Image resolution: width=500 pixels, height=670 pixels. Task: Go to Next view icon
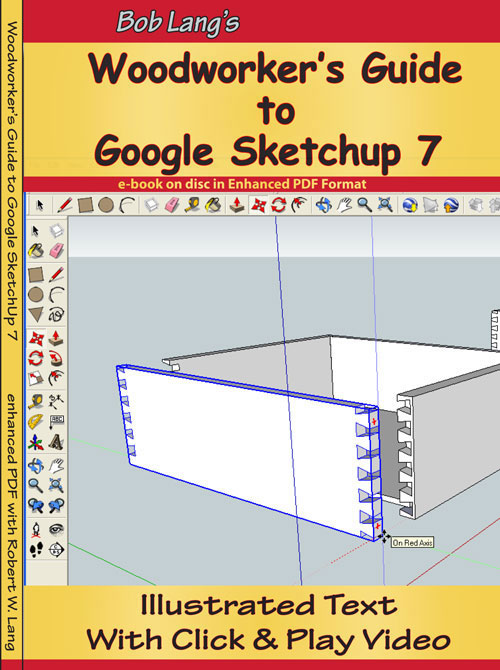[x=56, y=506]
